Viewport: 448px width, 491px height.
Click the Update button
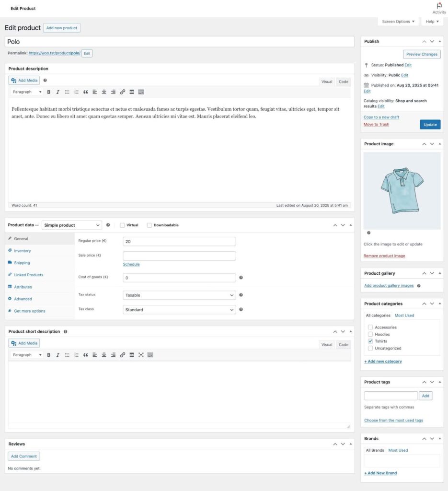(x=430, y=125)
